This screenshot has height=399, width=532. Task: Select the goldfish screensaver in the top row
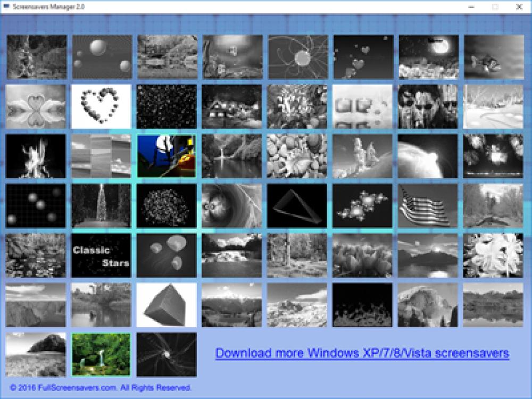(495, 56)
